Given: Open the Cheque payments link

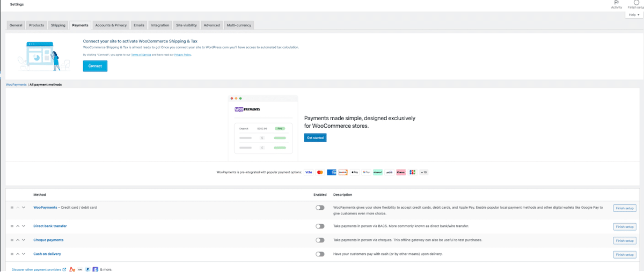Looking at the screenshot, I should click(48, 240).
